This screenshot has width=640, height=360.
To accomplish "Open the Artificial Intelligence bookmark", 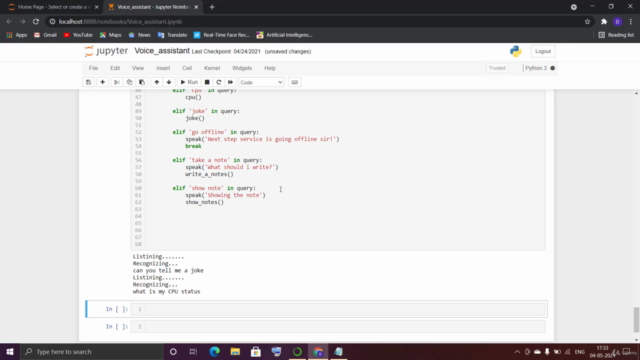I will 284,35.
